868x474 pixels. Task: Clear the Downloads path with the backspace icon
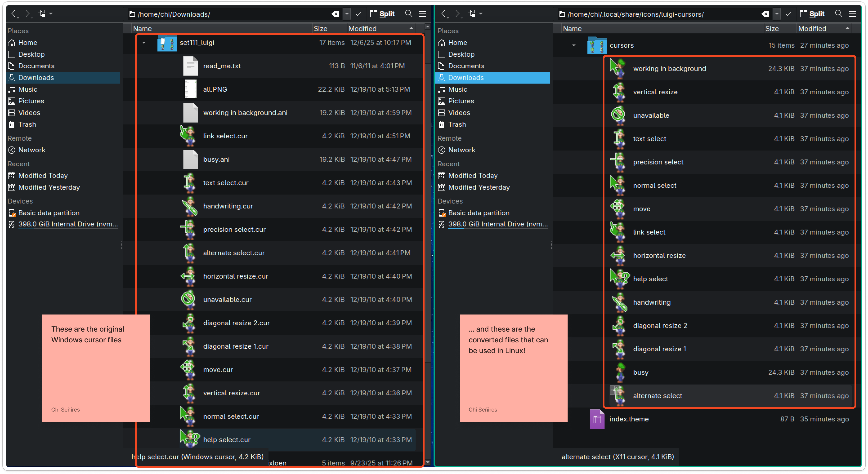335,14
